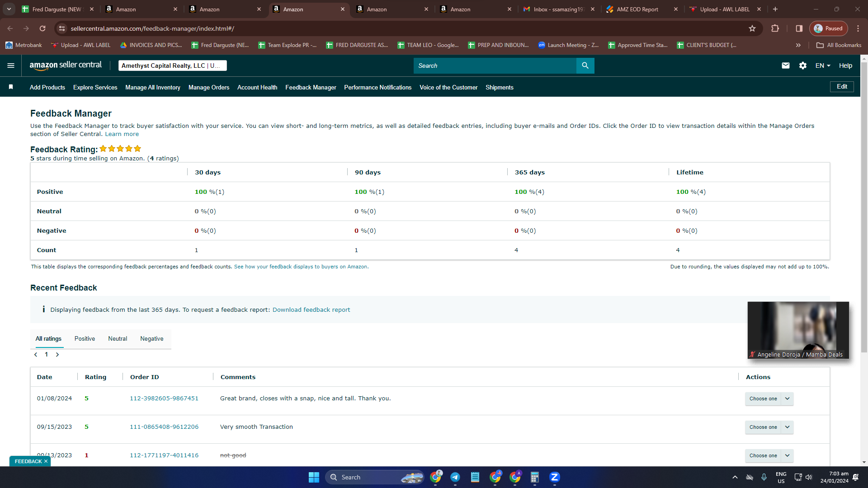The width and height of the screenshot is (868, 488).
Task: View site information icon in address bar
Action: click(x=62, y=28)
